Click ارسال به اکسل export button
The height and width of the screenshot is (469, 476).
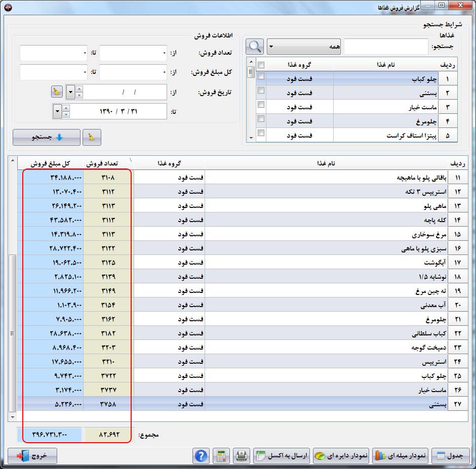[x=282, y=456]
